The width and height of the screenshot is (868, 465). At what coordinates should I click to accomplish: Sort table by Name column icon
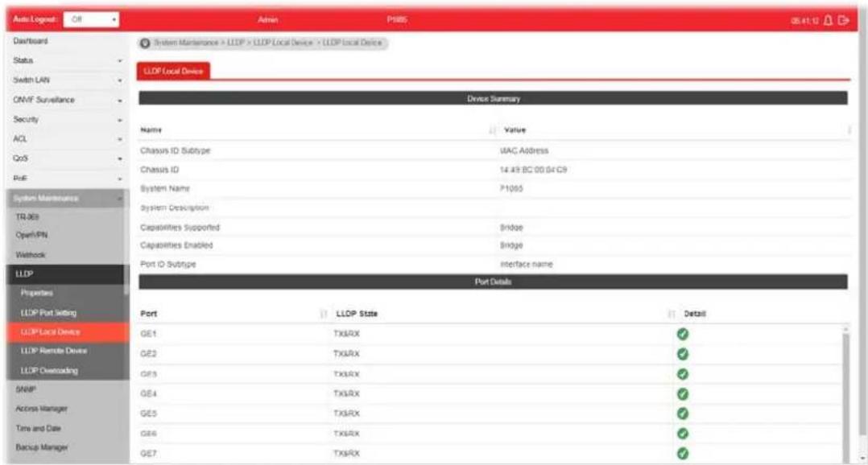coord(492,130)
